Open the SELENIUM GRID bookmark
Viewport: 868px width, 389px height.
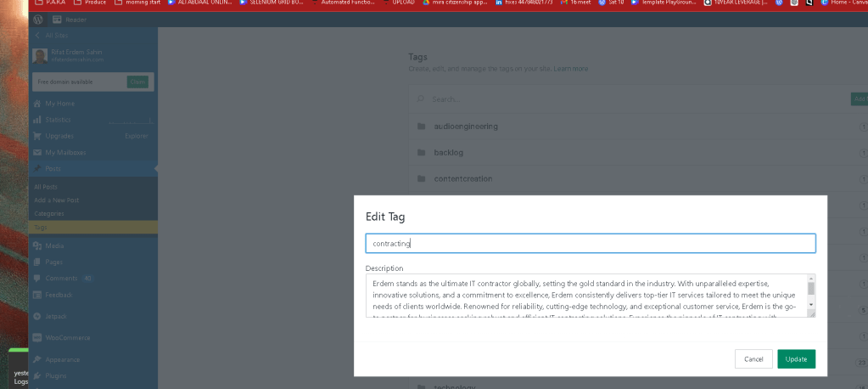pyautogui.click(x=272, y=3)
